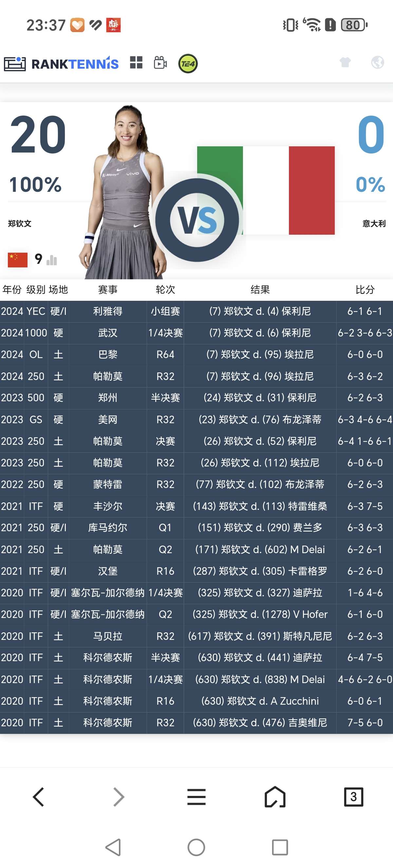Select the 巴黎 tournament cell
393x868 pixels.
coord(108,354)
